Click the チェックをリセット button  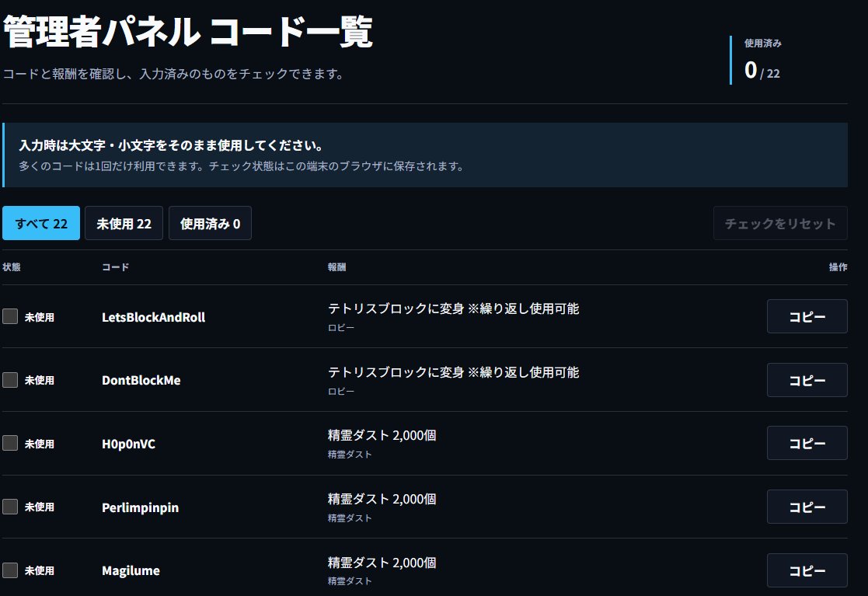coord(780,223)
